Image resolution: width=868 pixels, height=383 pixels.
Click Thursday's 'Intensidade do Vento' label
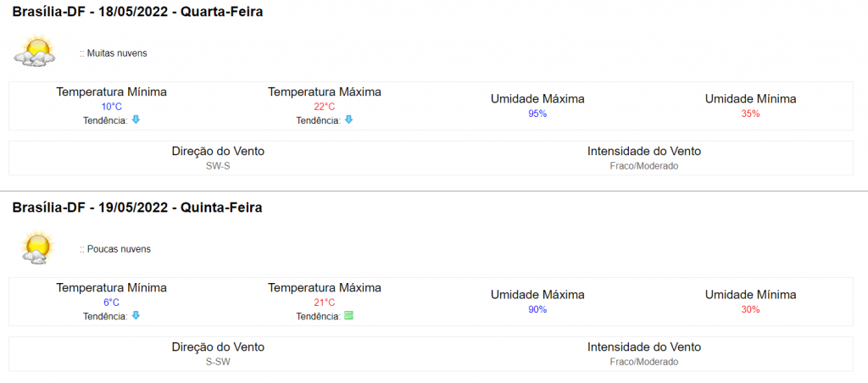tap(644, 347)
